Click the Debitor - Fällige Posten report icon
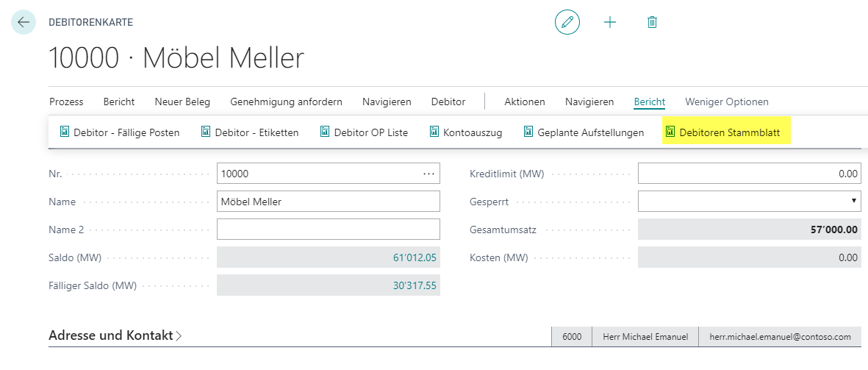Screen dimensions: 868x370 click(65, 132)
